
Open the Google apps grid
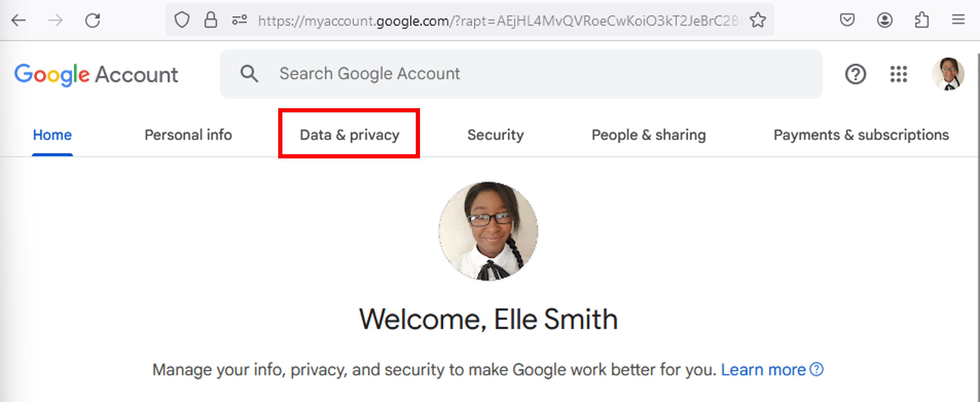pos(899,74)
